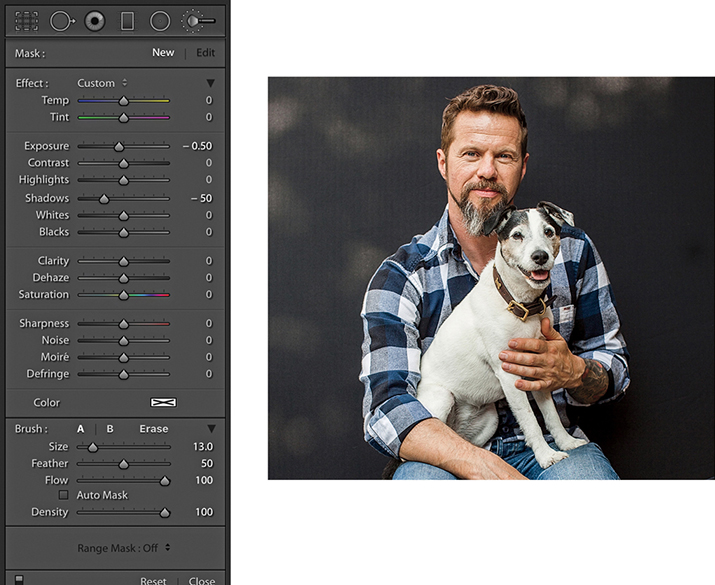Click the Reset button

153,580
